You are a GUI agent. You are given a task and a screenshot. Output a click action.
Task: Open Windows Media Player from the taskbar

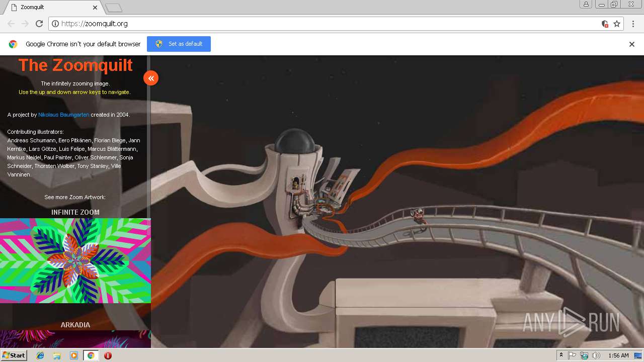coord(74,355)
